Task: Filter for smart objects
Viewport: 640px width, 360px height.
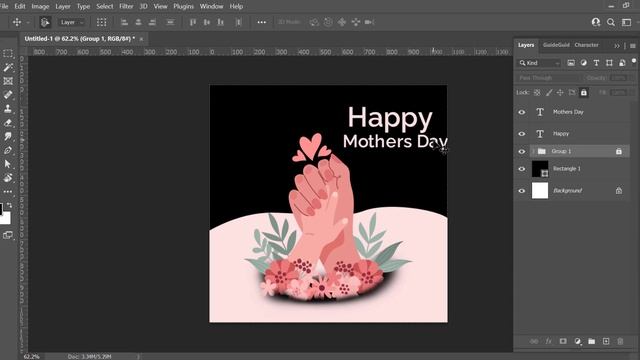Action: (x=622, y=63)
